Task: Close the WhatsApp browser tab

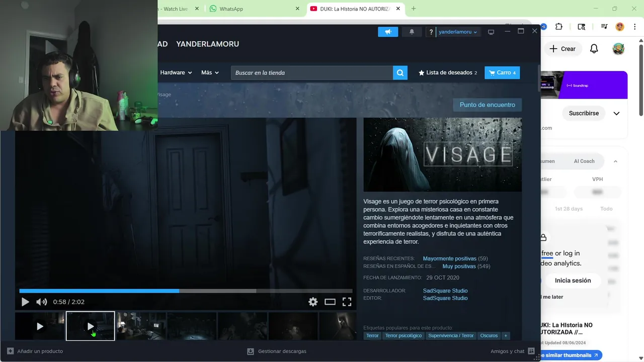Action: [x=297, y=9]
